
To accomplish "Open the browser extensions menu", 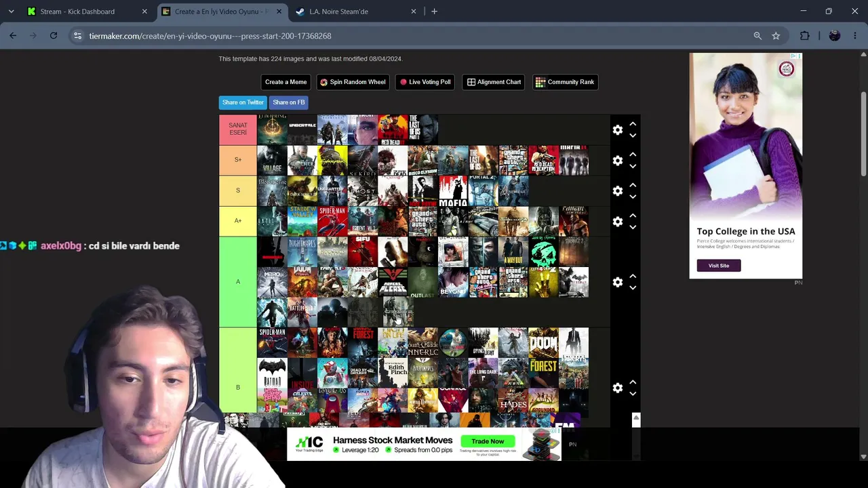I will (805, 36).
